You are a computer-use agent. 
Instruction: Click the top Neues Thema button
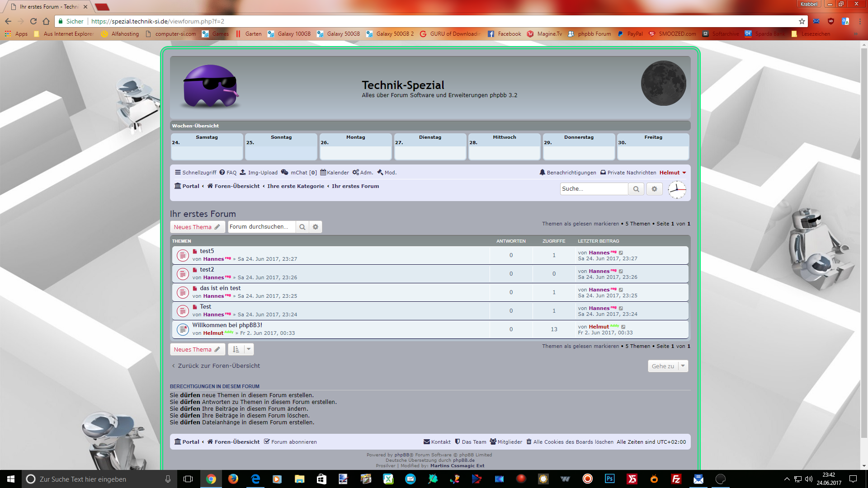(197, 227)
